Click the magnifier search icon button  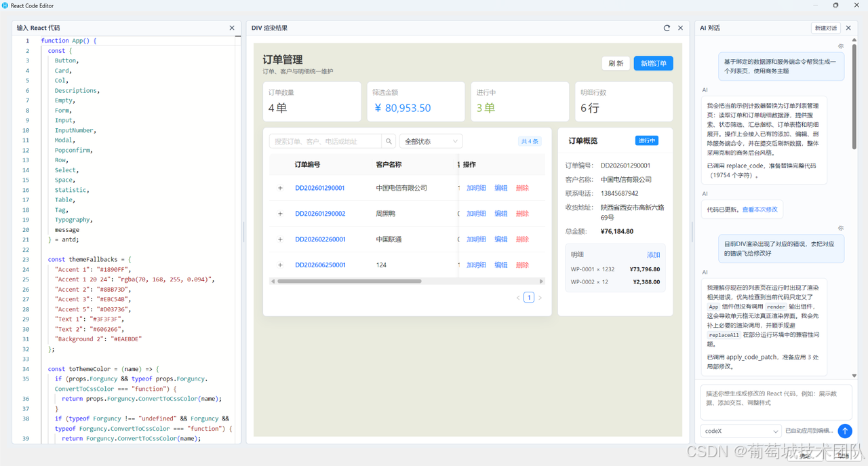[x=389, y=141]
